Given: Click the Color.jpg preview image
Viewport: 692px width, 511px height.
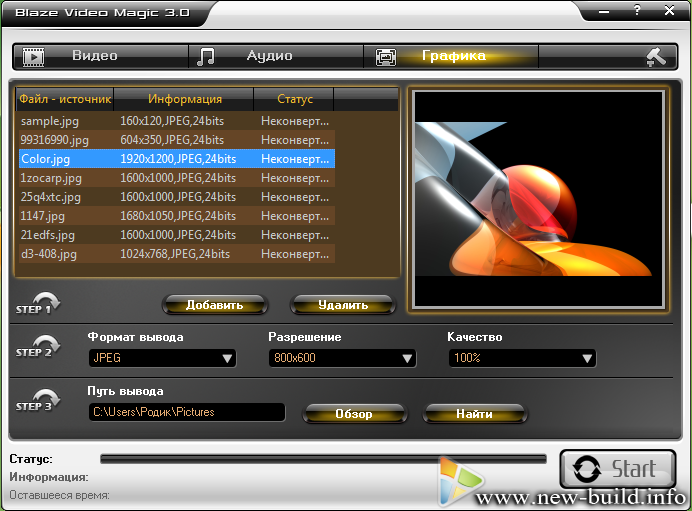Looking at the screenshot, I should 538,199.
